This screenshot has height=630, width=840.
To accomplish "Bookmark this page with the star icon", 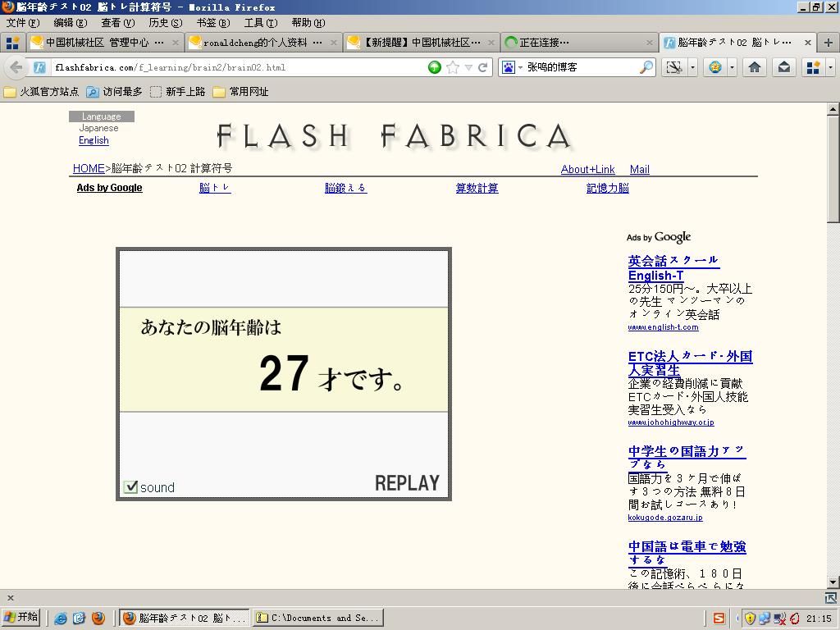I will (453, 67).
